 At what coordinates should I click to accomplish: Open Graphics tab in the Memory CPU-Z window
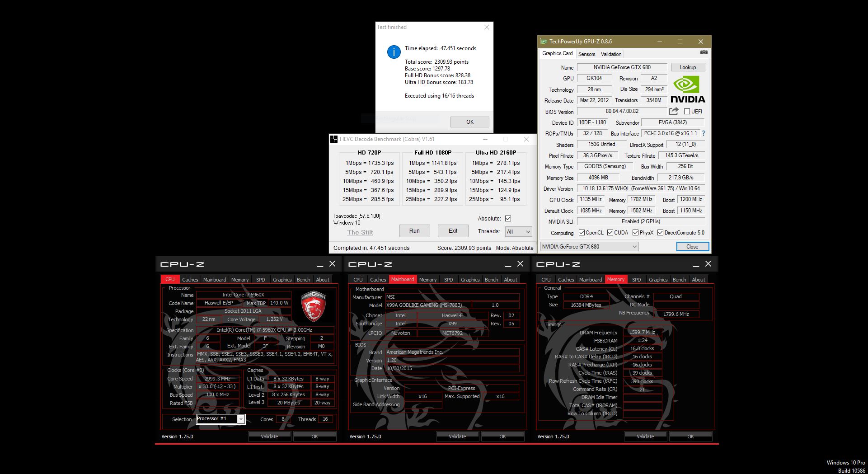658,280
